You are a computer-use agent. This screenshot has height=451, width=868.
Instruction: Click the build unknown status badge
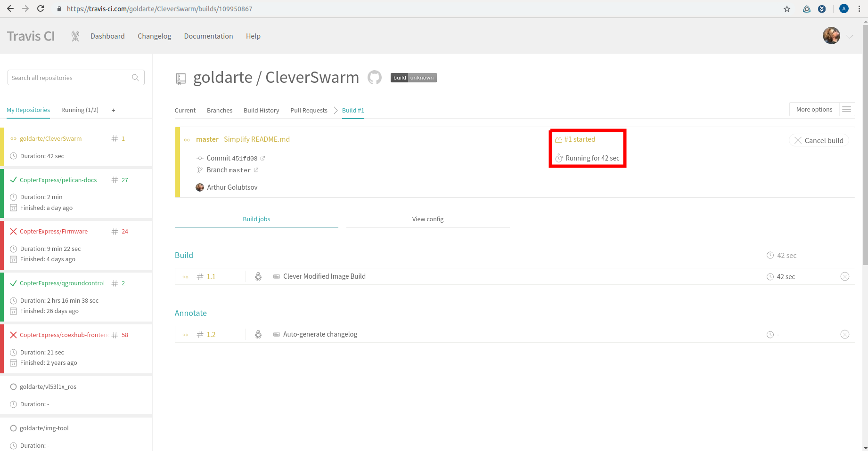(x=413, y=78)
